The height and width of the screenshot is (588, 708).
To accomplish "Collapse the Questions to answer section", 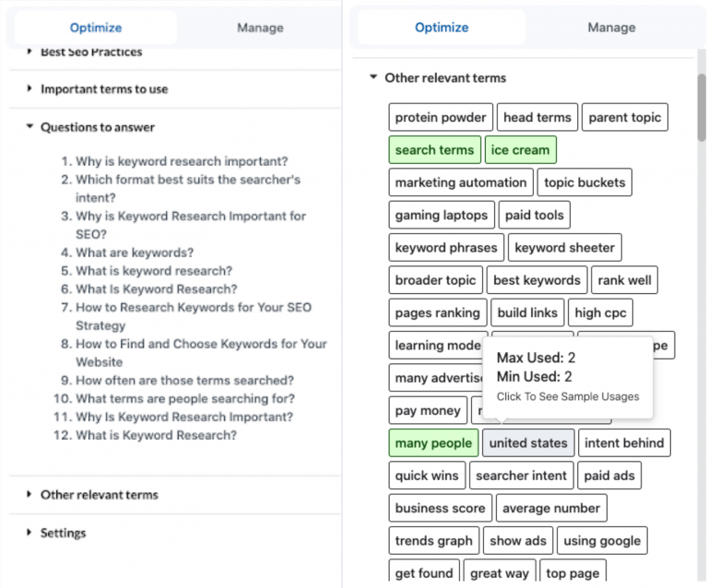I will tap(97, 127).
